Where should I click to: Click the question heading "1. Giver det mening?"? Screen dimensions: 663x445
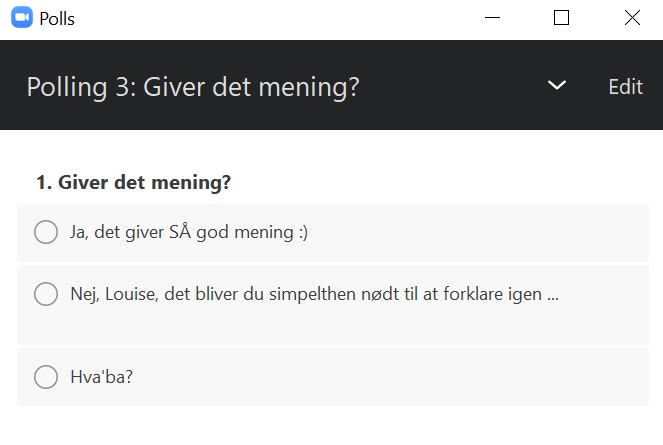(x=134, y=182)
